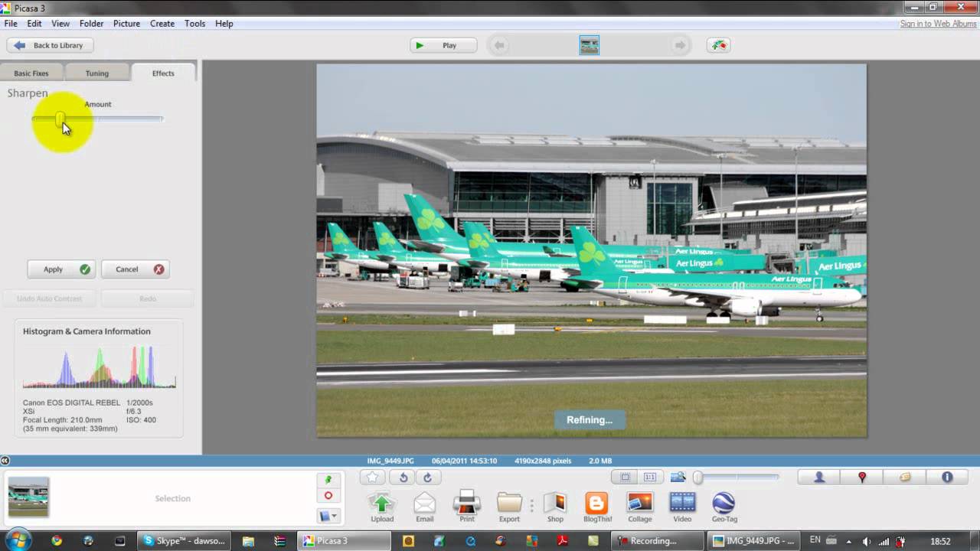This screenshot has width=980, height=551.
Task: Open the Windows Start button
Action: point(17,540)
